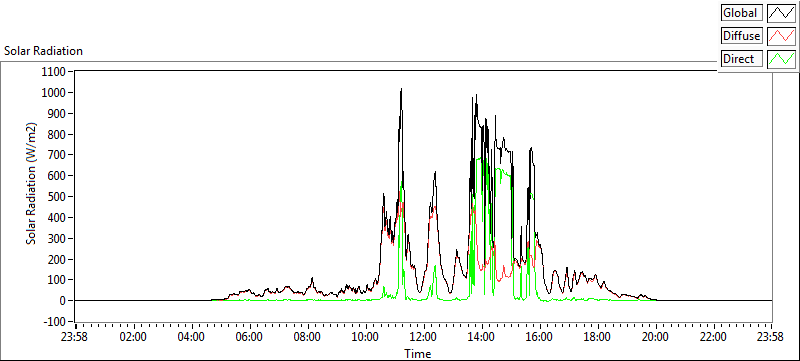Click the 500 y-axis tick value

point(58,197)
